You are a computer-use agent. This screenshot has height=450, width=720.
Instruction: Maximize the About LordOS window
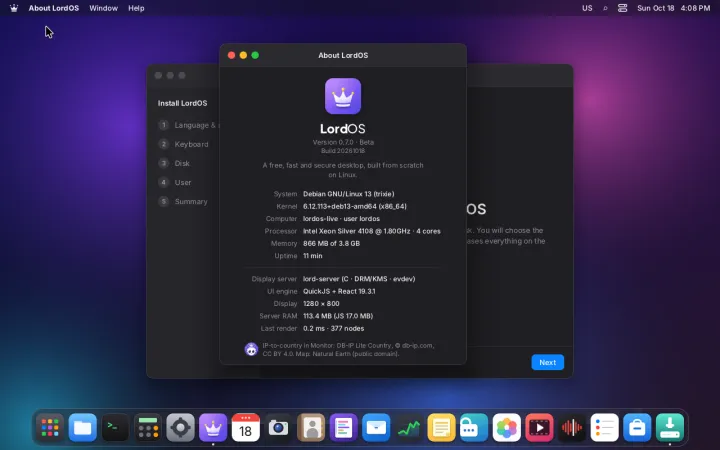point(255,55)
